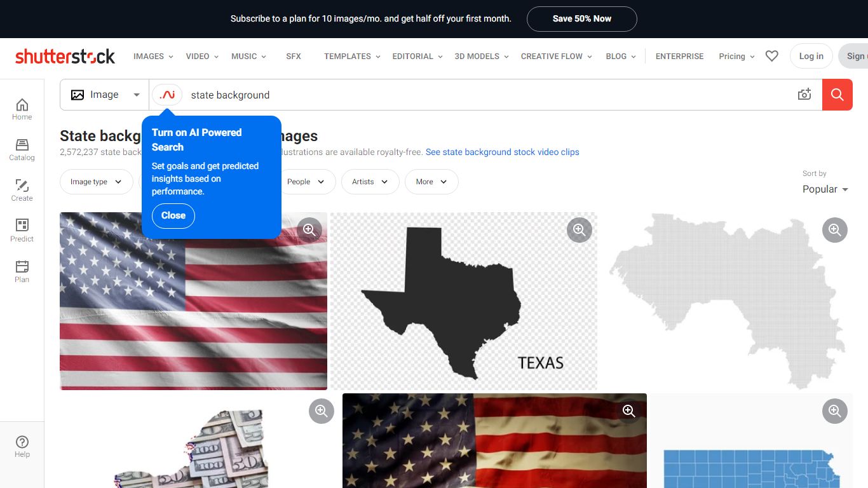This screenshot has width=868, height=488.
Task: Zoom the American flag image preview
Action: tap(309, 229)
